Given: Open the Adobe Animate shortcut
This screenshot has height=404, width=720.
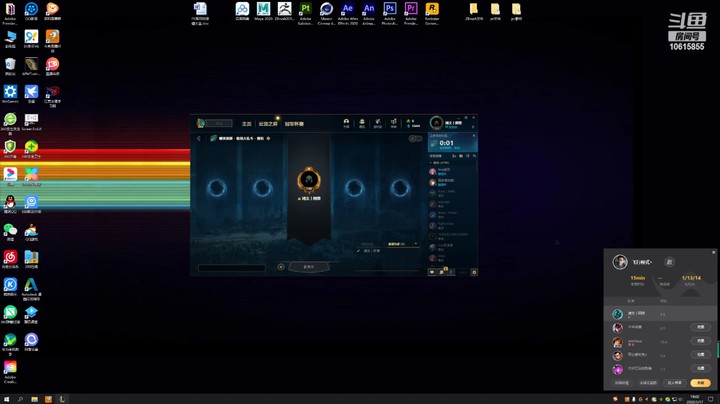Looking at the screenshot, I should [x=369, y=12].
